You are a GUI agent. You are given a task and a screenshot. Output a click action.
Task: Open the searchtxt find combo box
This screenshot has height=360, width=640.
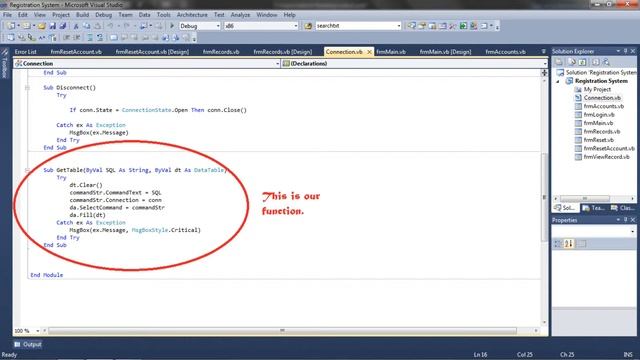[x=358, y=26]
